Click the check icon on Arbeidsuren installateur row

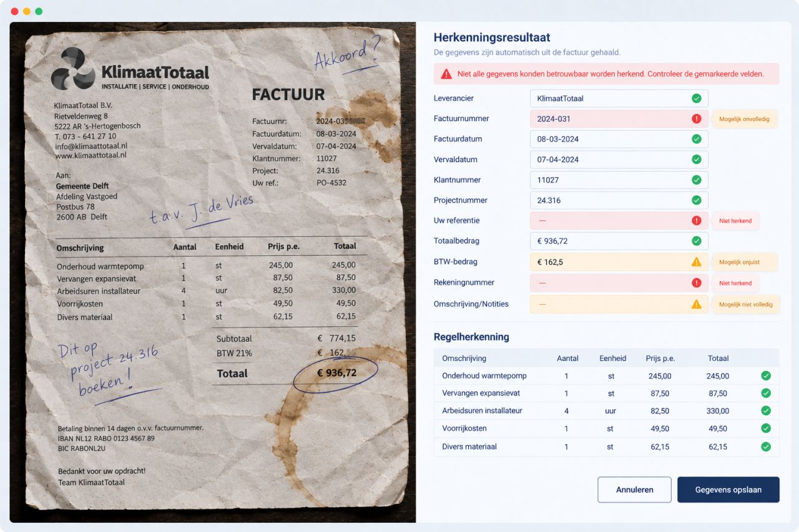tap(766, 411)
